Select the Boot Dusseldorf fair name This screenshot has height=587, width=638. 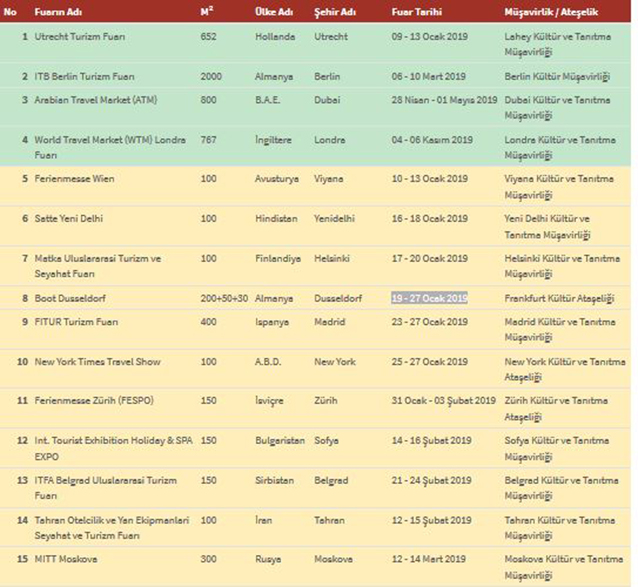[73, 298]
